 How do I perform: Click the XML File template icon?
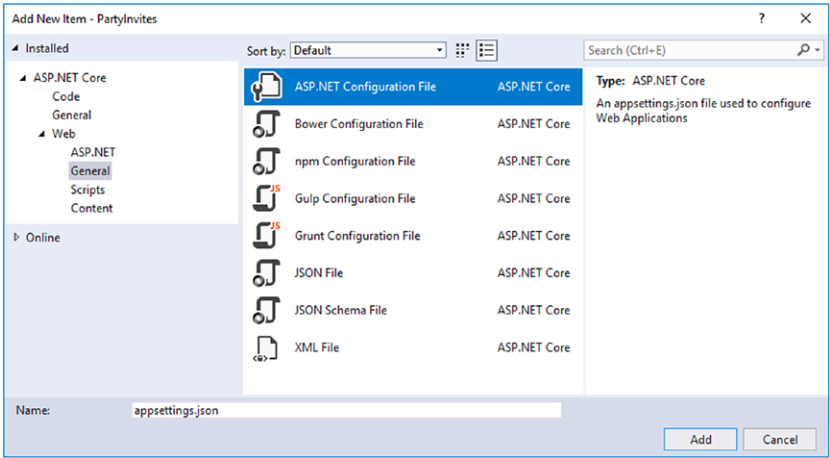(x=264, y=347)
